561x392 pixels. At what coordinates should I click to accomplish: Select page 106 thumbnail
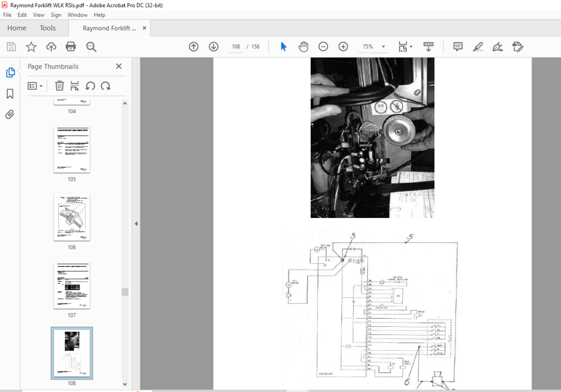point(71,218)
